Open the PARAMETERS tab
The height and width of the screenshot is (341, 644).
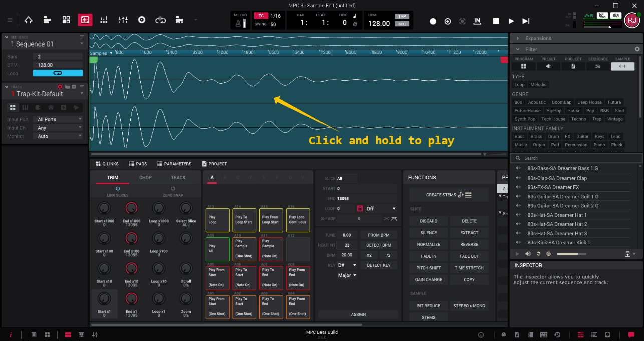click(x=174, y=164)
